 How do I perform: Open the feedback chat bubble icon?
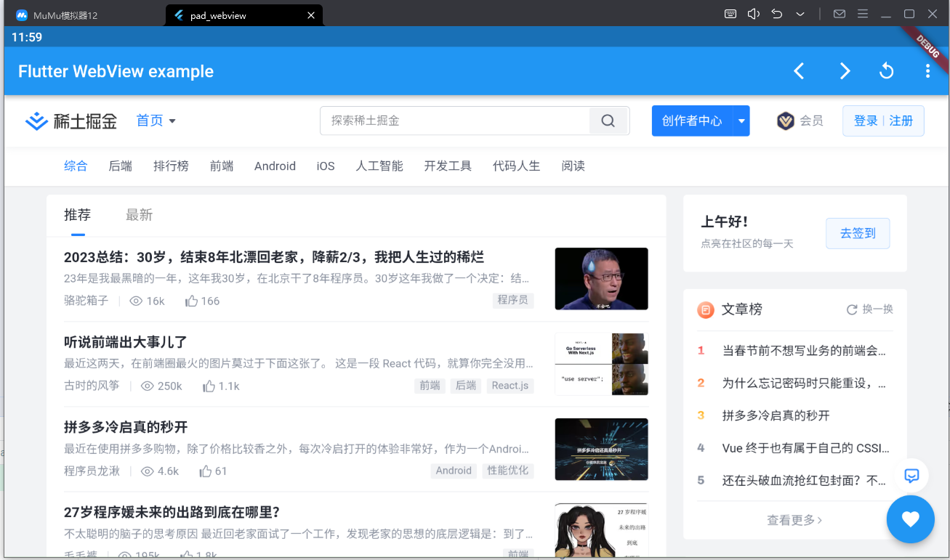coord(911,476)
